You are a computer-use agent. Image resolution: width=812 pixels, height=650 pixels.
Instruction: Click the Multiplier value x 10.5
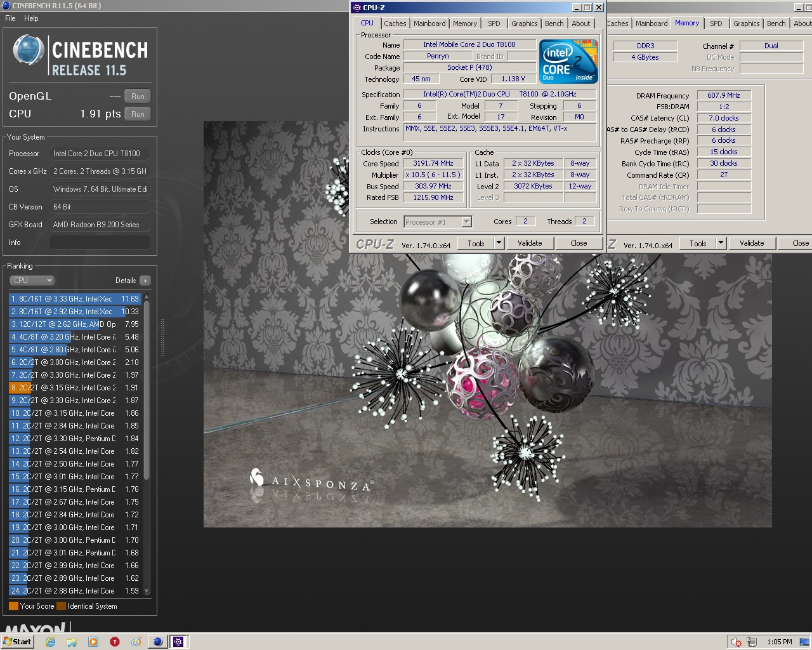(x=433, y=175)
